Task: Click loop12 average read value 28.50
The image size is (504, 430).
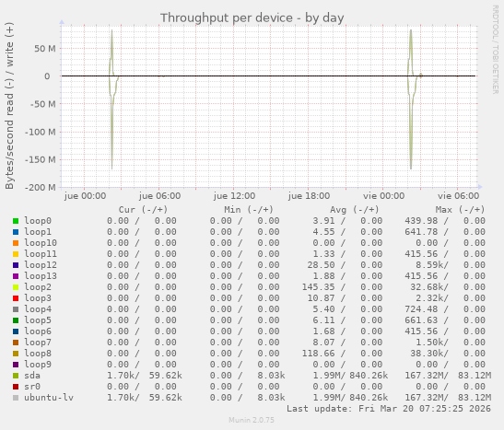Action: point(322,265)
